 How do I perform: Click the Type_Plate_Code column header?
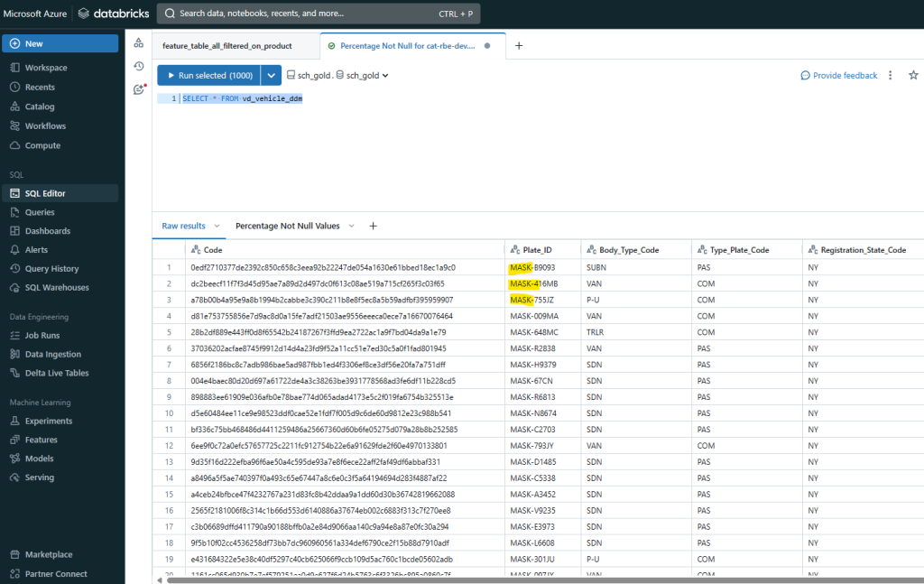click(747, 250)
